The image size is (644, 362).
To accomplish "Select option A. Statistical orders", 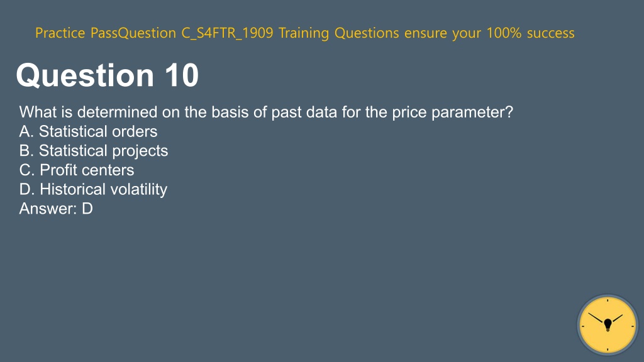I will click(88, 131).
